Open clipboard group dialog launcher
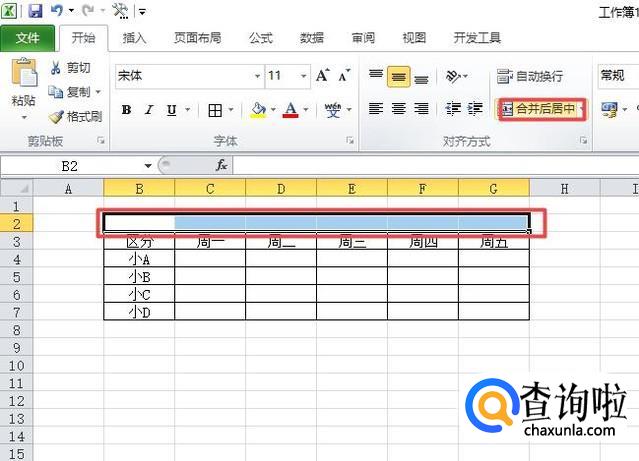Image resolution: width=639 pixels, height=461 pixels. (101, 141)
